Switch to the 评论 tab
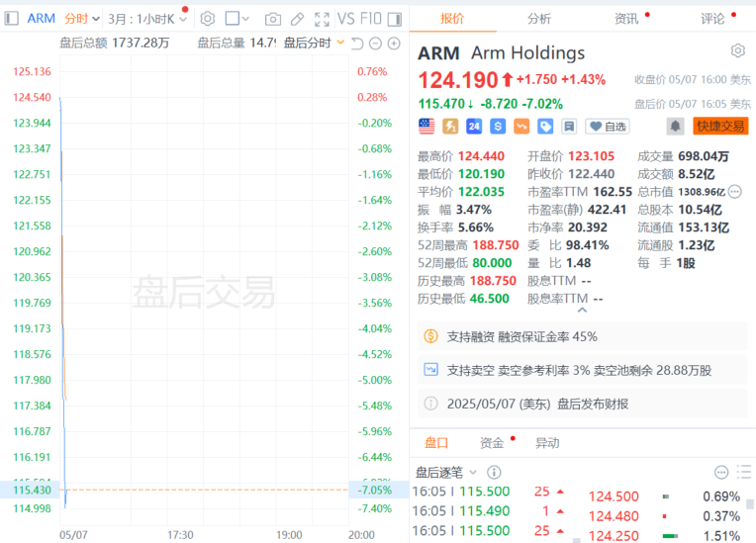756x543 pixels. point(712,19)
